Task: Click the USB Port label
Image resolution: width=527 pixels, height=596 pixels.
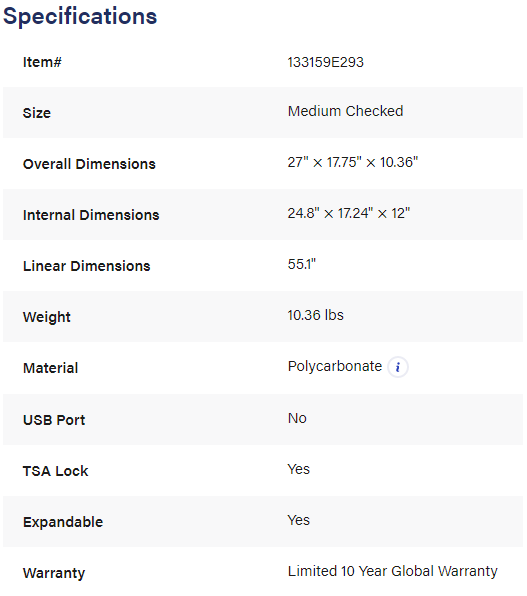Action: 54,420
